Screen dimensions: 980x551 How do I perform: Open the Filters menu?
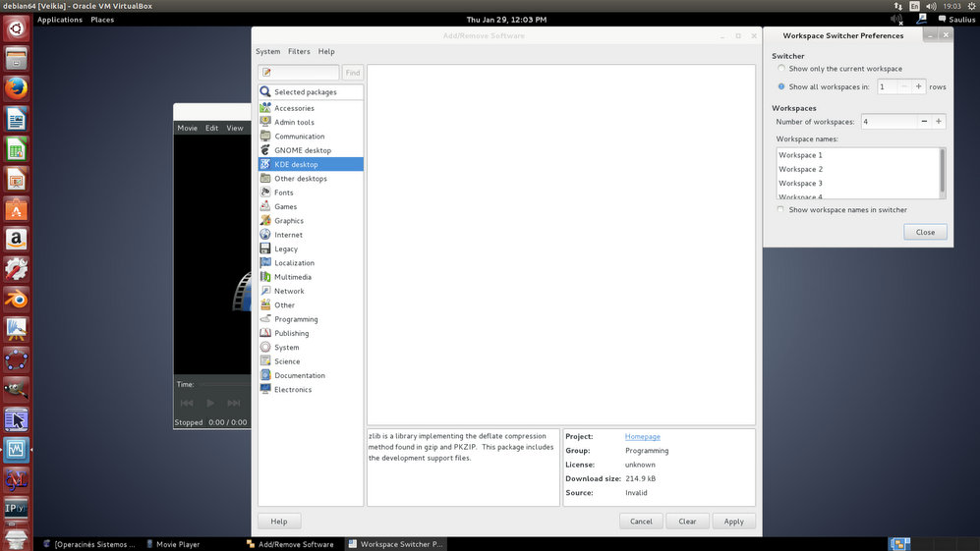coord(299,51)
